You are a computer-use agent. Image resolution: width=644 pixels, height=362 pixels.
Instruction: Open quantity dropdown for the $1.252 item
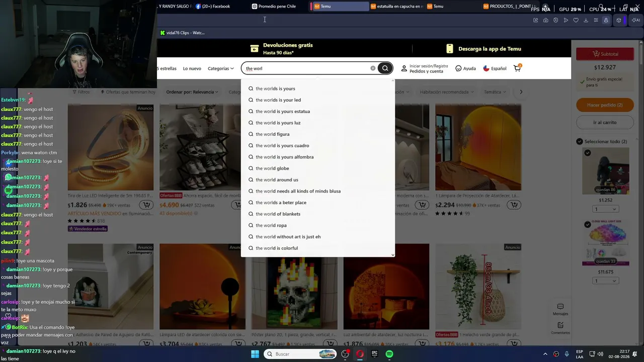pos(605,209)
